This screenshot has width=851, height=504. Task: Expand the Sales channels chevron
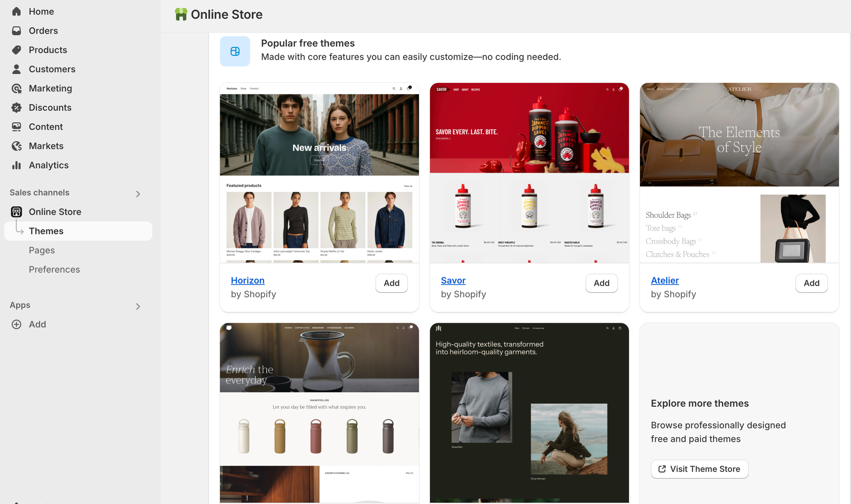pyautogui.click(x=138, y=194)
